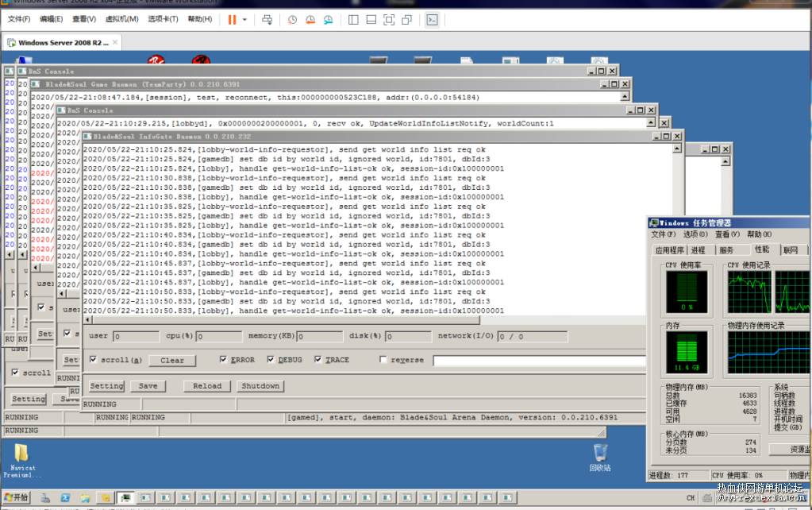Click the Unity mode toolbar icon
The width and height of the screenshot is (812, 510).
(x=407, y=20)
